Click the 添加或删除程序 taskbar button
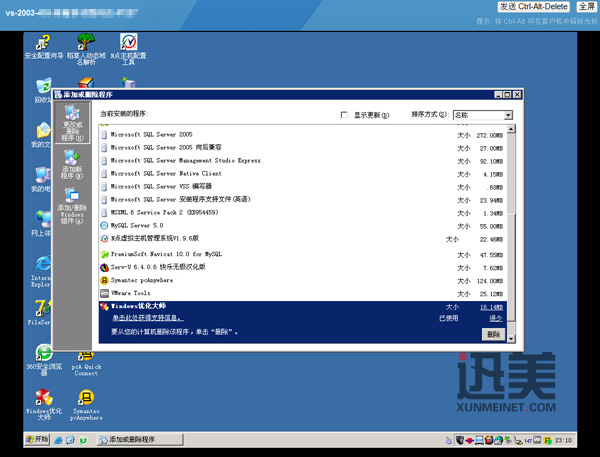600x457 pixels. [140, 440]
